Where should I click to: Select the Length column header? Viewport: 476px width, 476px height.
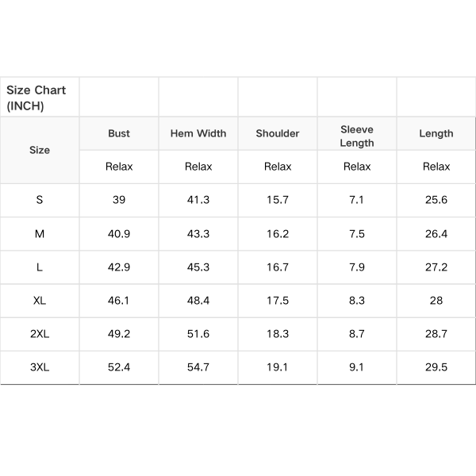pyautogui.click(x=436, y=133)
